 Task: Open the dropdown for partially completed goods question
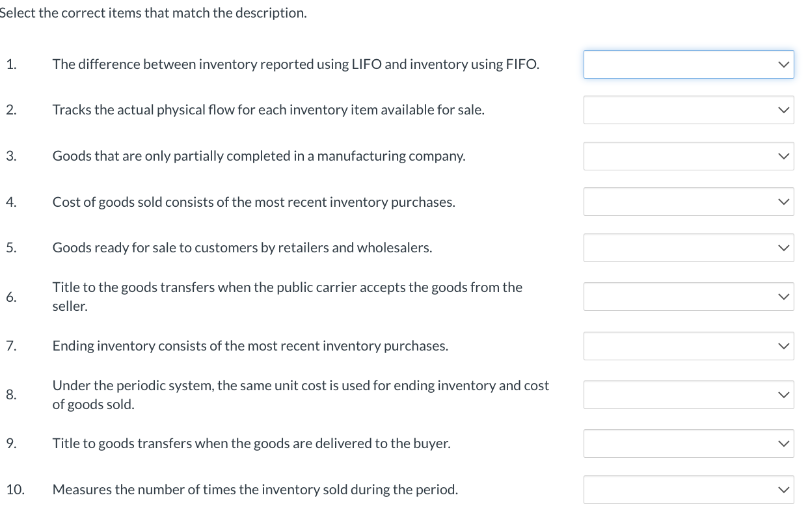(x=688, y=156)
